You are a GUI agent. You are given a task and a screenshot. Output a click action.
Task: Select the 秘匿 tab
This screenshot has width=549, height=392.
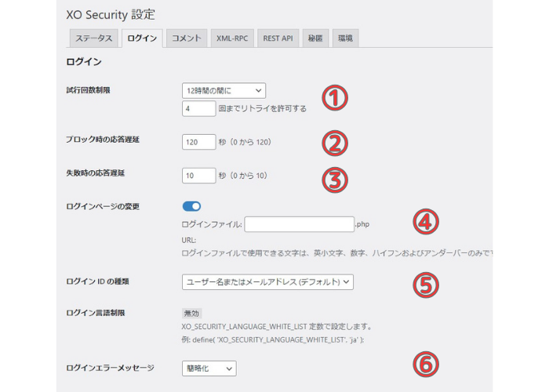(315, 38)
